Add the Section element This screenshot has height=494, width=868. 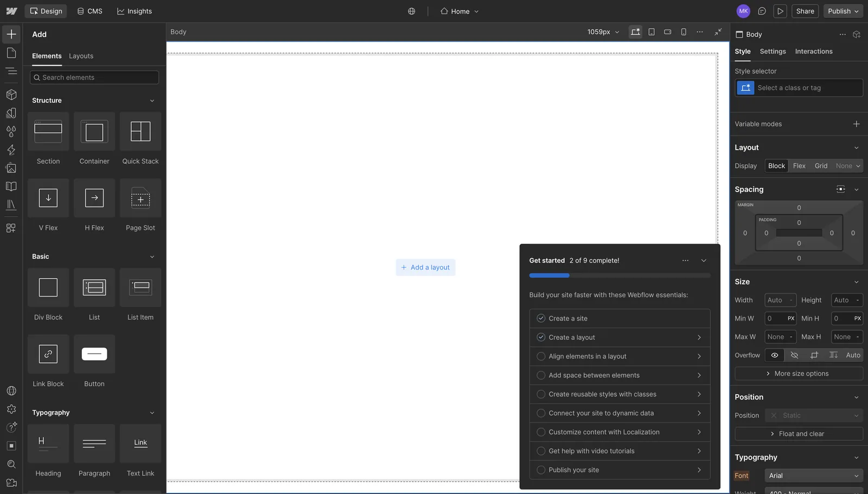click(48, 140)
